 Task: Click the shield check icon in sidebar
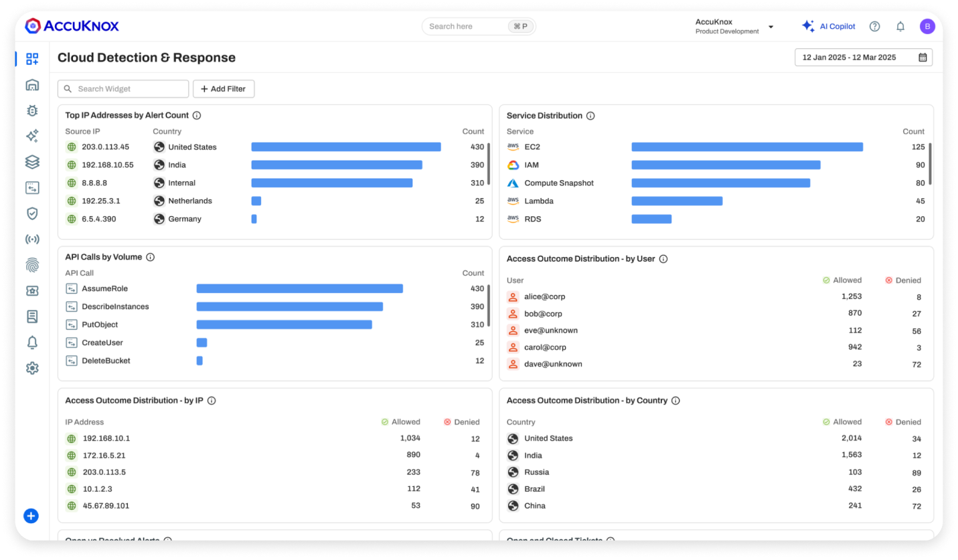pos(32,213)
